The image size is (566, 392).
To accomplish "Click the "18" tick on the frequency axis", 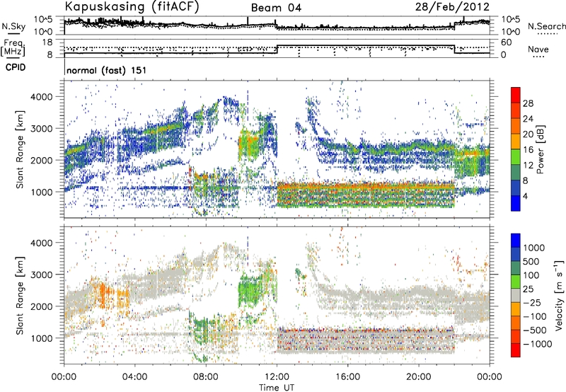I will click(47, 42).
